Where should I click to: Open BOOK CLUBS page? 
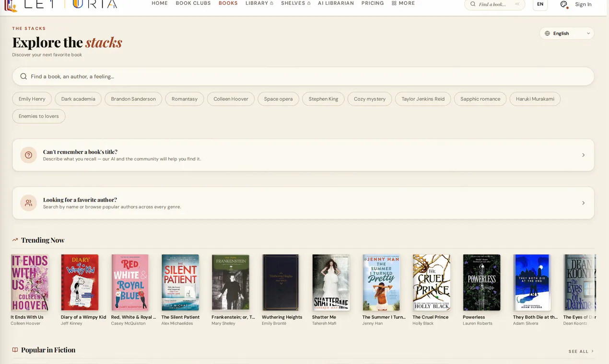[193, 3]
